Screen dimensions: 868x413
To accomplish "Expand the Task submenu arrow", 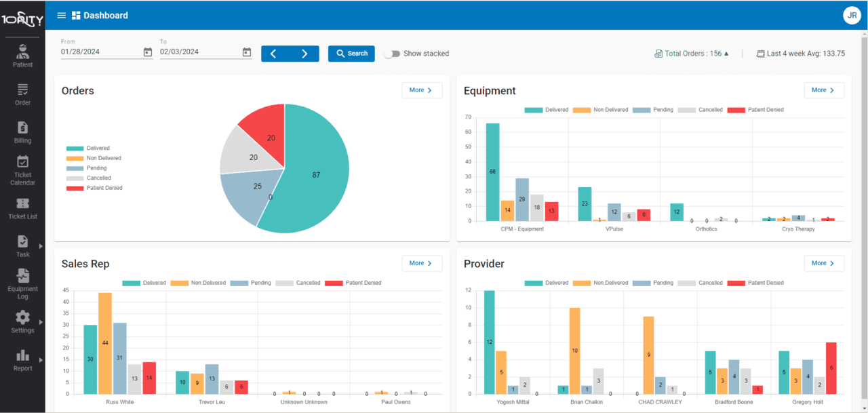I will [x=40, y=246].
